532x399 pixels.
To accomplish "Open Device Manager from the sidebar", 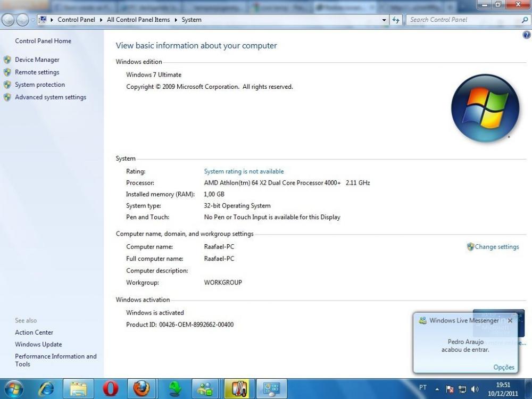I will click(37, 60).
